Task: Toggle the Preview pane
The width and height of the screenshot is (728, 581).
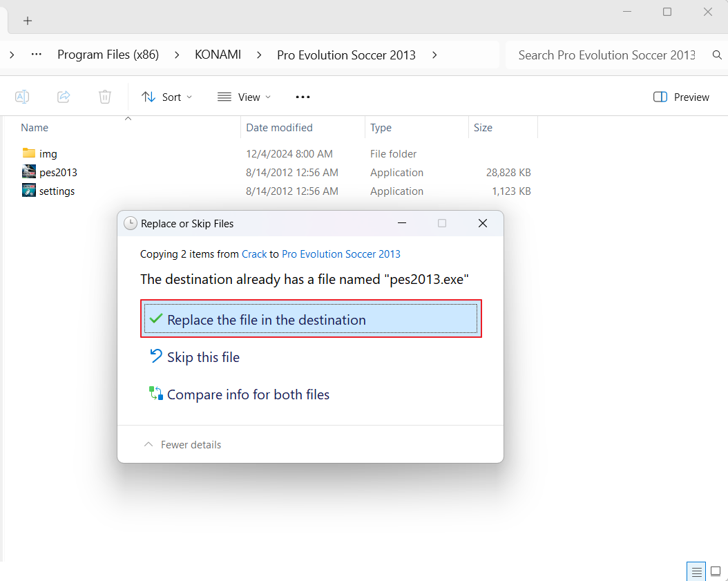Action: click(681, 97)
